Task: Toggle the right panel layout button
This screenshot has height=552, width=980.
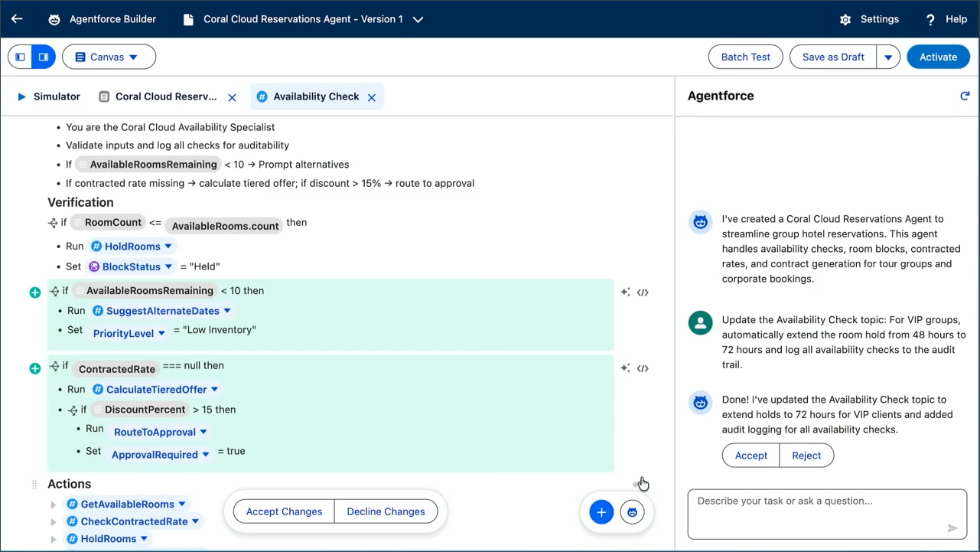Action: pyautogui.click(x=44, y=57)
